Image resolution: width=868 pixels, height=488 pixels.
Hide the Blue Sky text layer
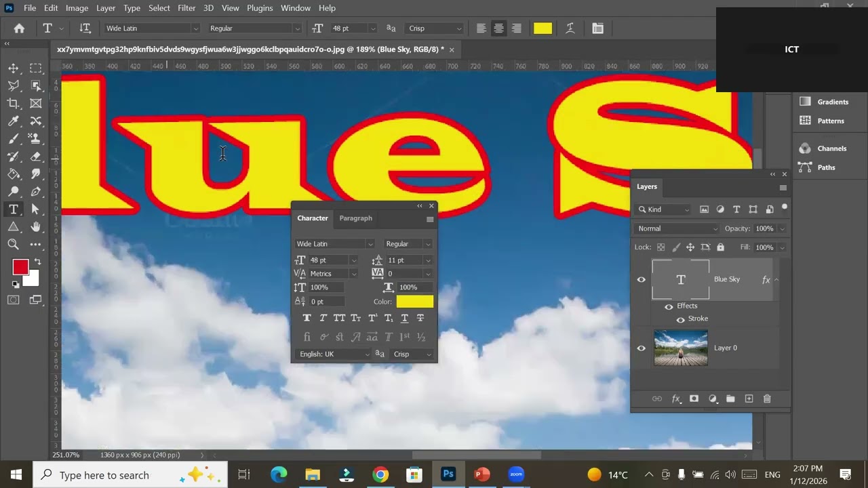point(641,279)
